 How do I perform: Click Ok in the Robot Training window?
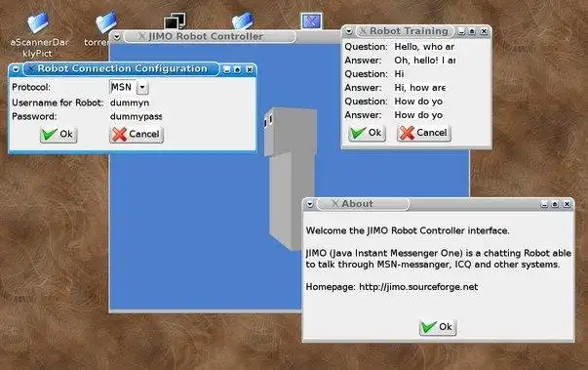pos(367,133)
